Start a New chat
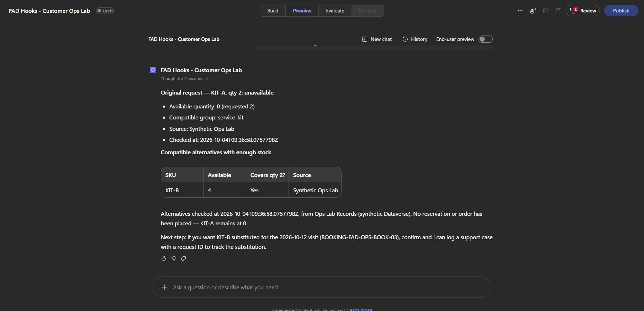The width and height of the screenshot is (644, 311). [377, 39]
